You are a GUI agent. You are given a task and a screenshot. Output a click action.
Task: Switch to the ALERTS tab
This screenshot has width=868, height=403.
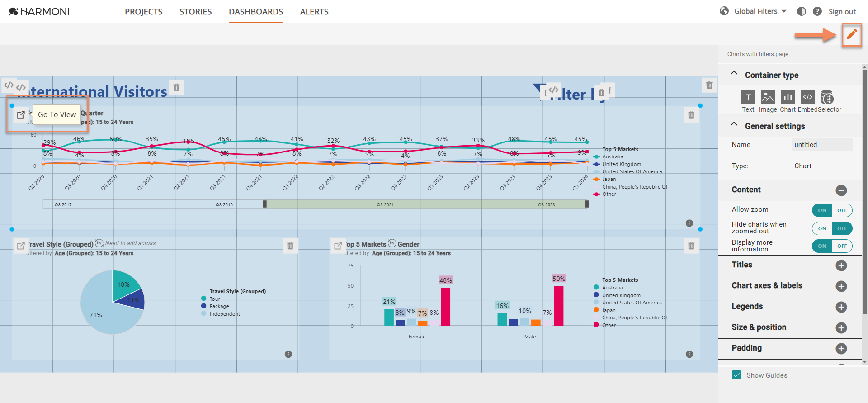[x=314, y=12]
